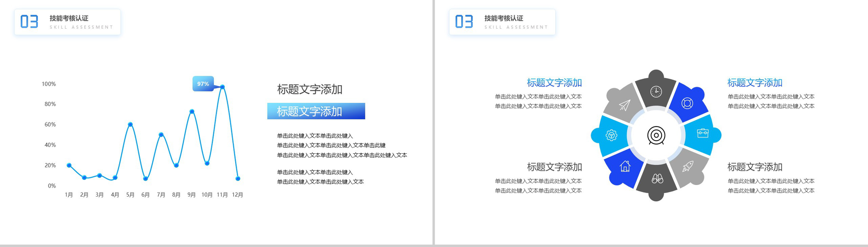Image resolution: width=868 pixels, height=247 pixels.
Task: Click the 1月 x-axis label
Action: pos(69,195)
